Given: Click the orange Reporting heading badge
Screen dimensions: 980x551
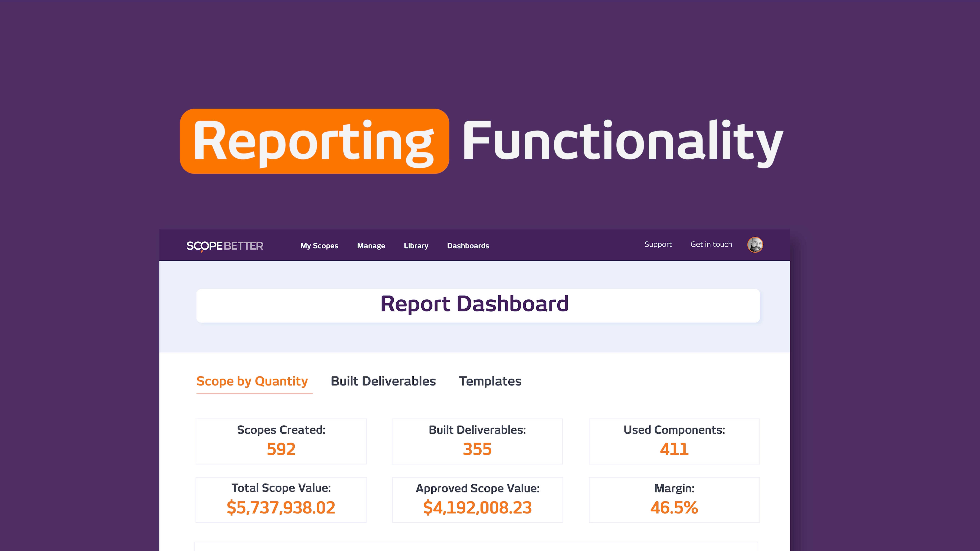Looking at the screenshot, I should pyautogui.click(x=314, y=141).
